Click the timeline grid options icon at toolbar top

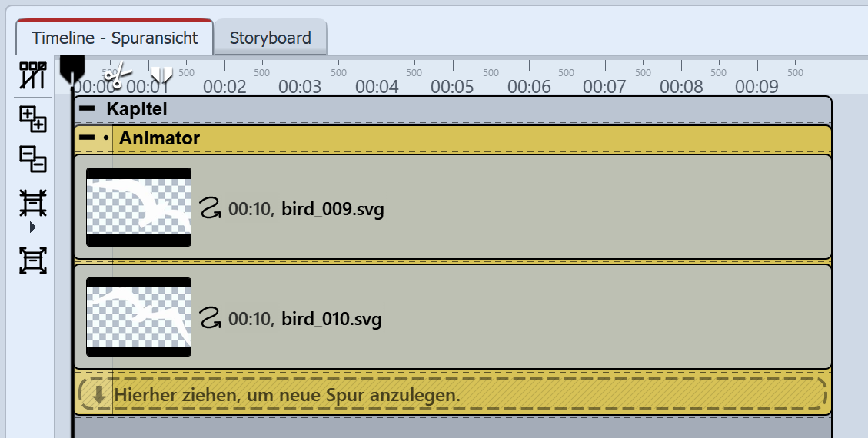tap(33, 76)
